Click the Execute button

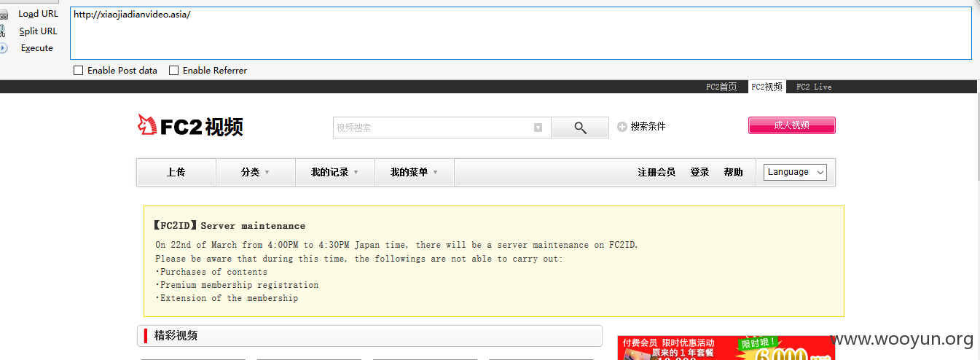pyautogui.click(x=36, y=48)
